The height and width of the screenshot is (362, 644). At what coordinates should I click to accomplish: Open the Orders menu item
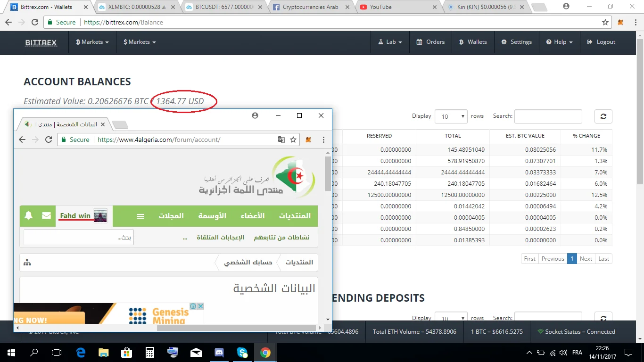point(430,42)
